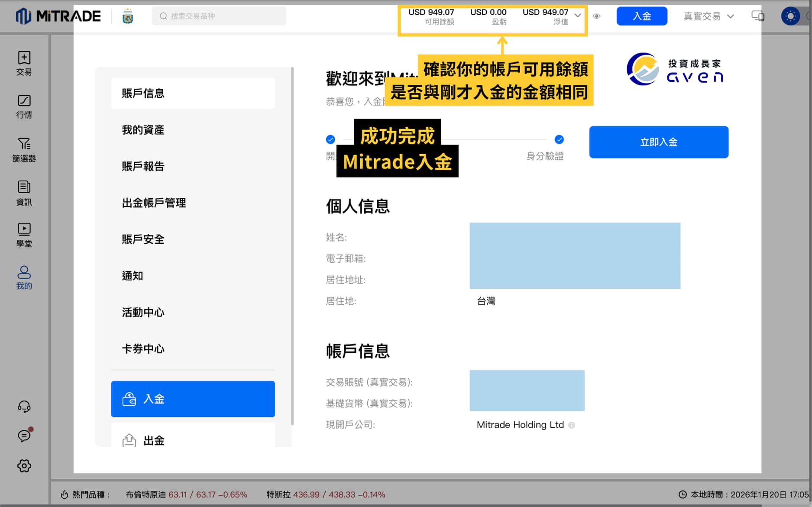The width and height of the screenshot is (812, 507).
Task: Click the 立即入金 deposit button
Action: (658, 142)
